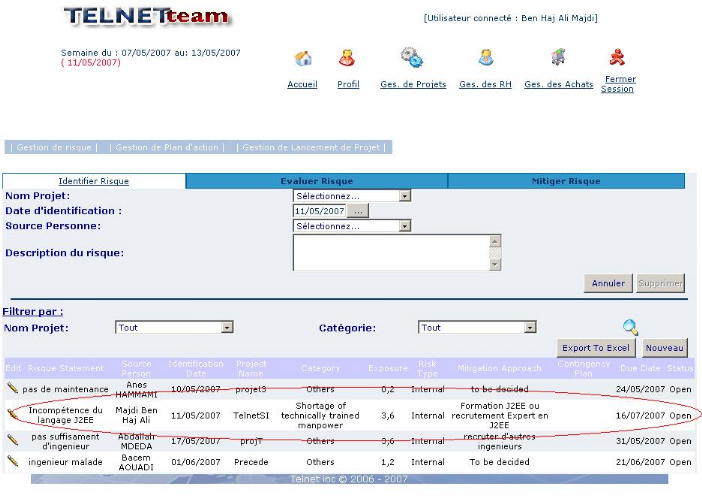
Task: Click the Accueil home icon
Action: pos(303,58)
